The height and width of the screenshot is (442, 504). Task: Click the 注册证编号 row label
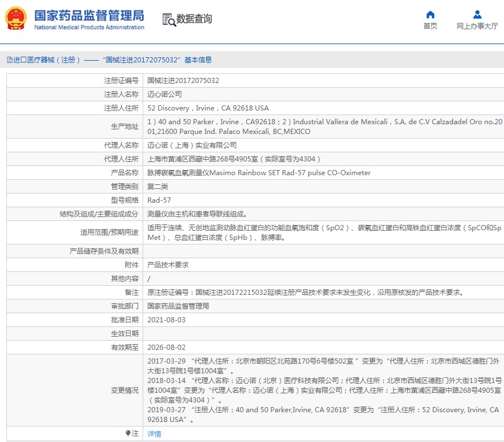121,80
